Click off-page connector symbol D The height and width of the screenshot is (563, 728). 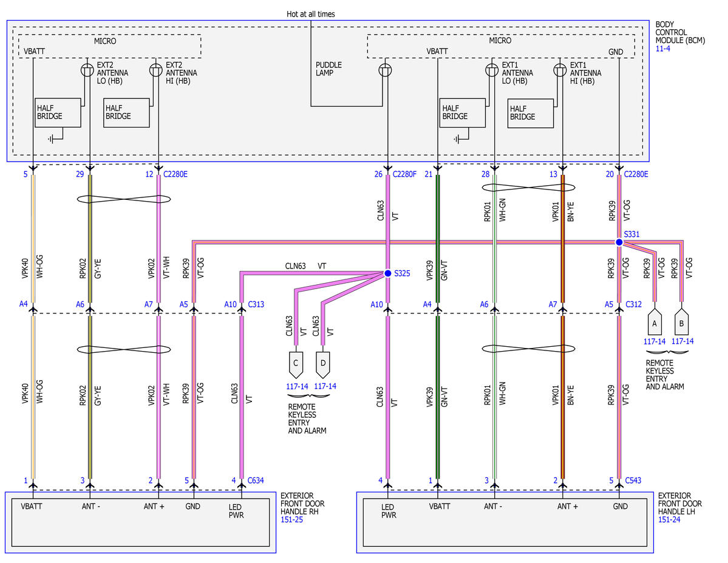[x=323, y=364]
